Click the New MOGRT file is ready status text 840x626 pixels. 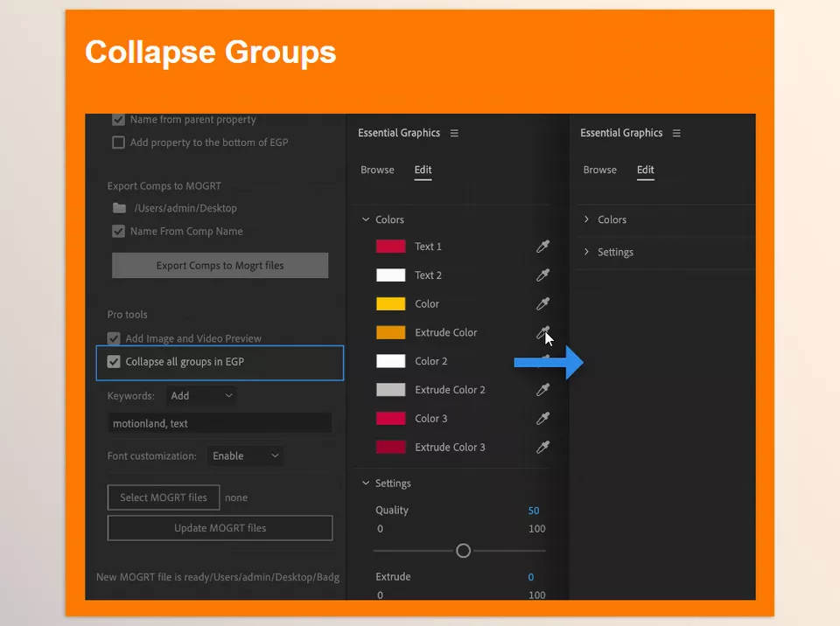tap(218, 577)
